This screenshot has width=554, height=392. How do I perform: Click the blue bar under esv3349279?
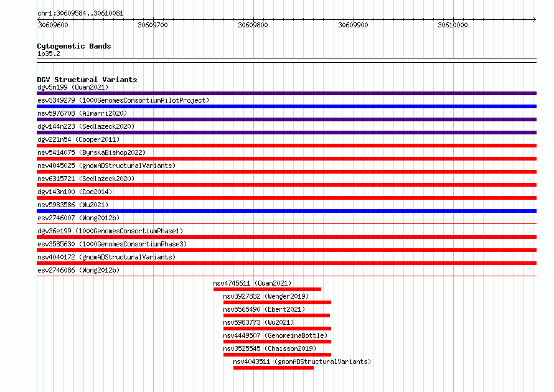pos(286,106)
